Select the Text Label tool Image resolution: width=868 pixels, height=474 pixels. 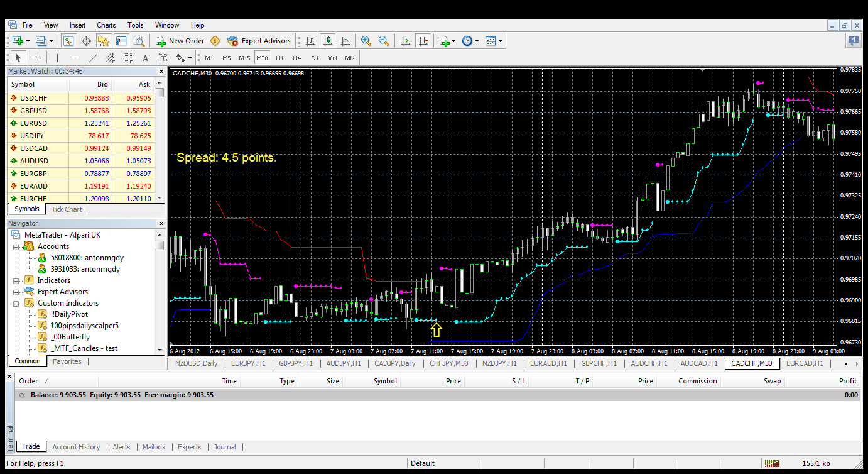tap(163, 58)
